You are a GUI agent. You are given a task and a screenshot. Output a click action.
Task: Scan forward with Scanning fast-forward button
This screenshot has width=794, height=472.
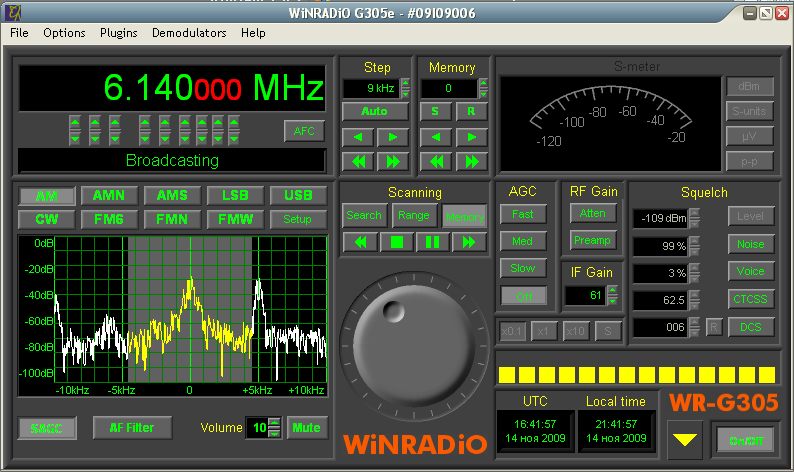(469, 242)
